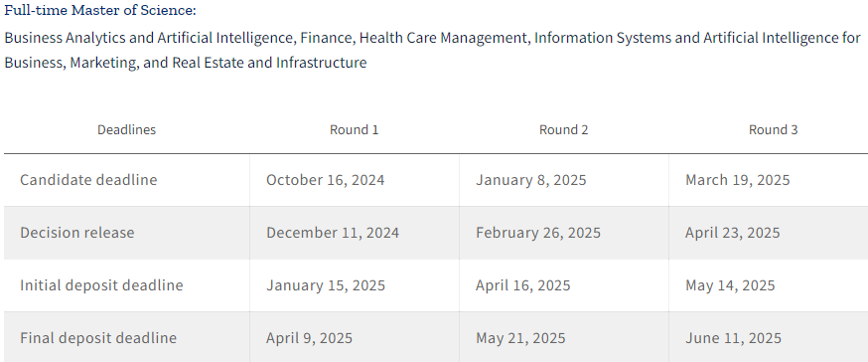Click the Final deposit deadline row label
Image resolution: width=868 pixels, height=362 pixels.
point(98,338)
